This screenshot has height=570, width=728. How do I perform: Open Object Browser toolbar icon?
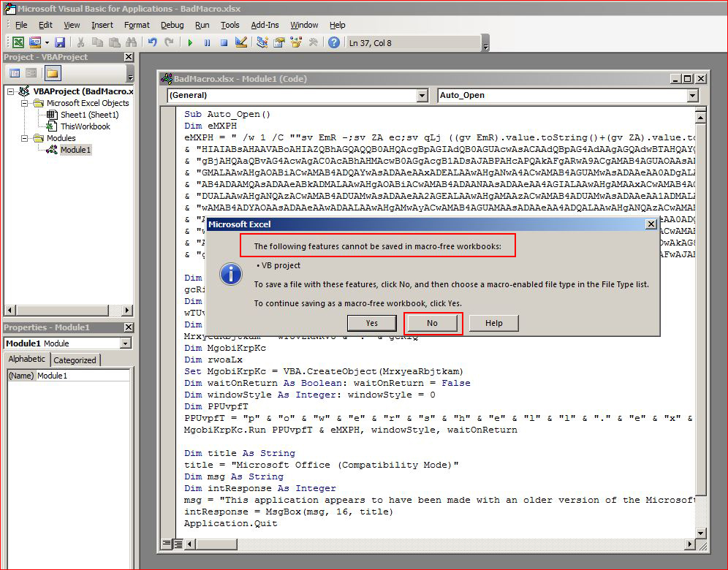coord(296,42)
